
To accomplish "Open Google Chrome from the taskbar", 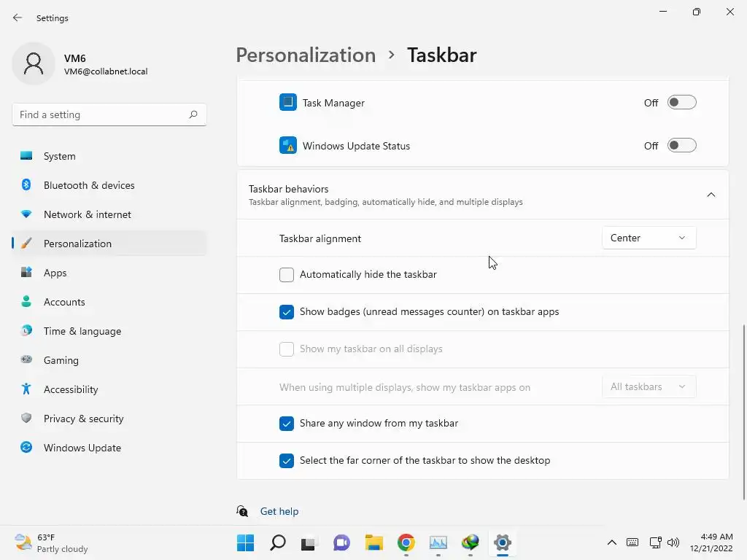I will [406, 542].
